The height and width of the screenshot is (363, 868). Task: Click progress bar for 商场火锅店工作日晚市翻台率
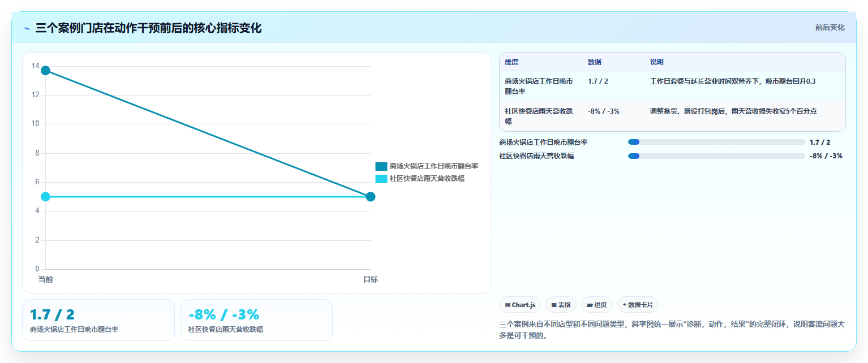[x=716, y=142]
